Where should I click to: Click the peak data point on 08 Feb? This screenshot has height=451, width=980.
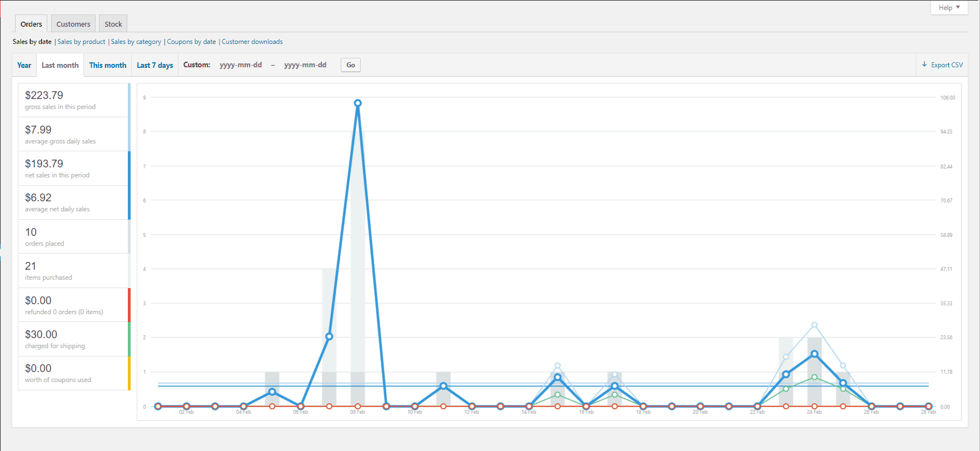pos(357,103)
